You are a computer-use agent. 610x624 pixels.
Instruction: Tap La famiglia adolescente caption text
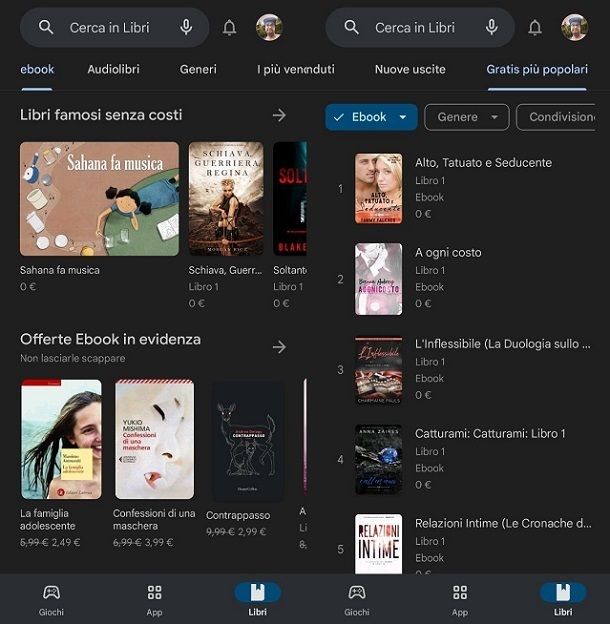(x=47, y=519)
